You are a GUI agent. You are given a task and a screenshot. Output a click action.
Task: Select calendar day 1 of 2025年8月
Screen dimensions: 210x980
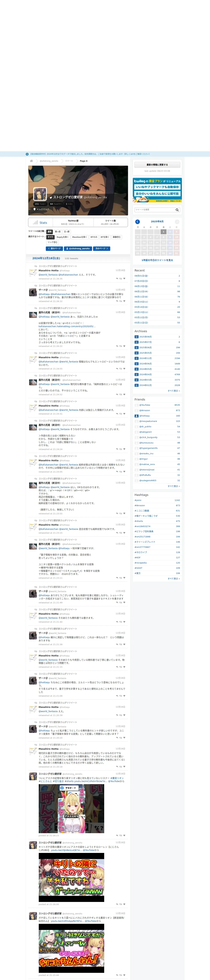pos(164,232)
